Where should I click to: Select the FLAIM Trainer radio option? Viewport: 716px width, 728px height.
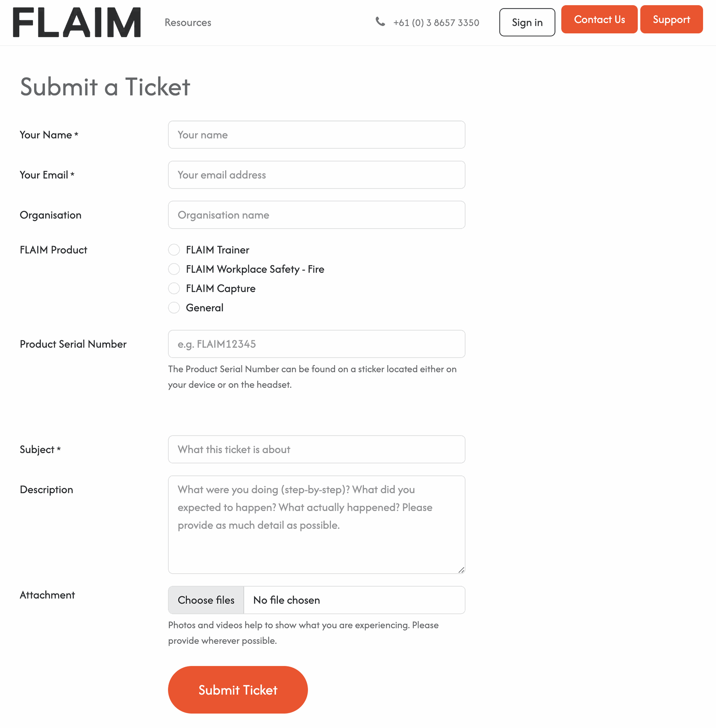click(174, 250)
